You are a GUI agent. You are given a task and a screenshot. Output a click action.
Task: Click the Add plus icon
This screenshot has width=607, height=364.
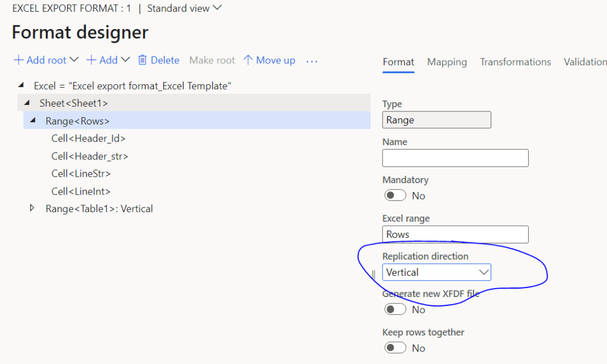point(91,60)
